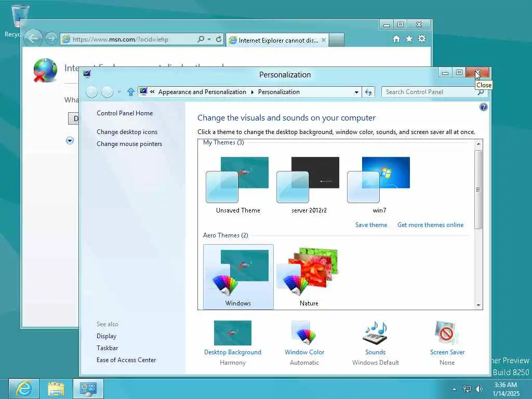Click the help question mark icon
Viewport: 532px width, 399px height.
484,107
